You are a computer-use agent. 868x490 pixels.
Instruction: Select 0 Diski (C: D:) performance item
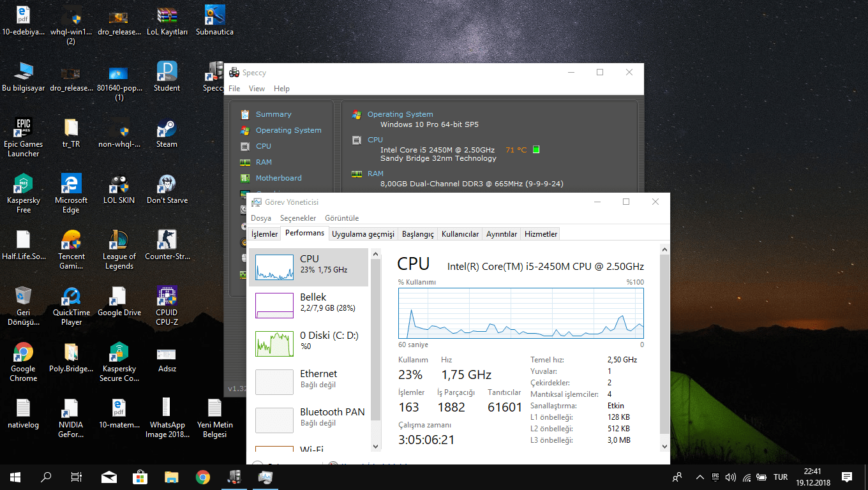tap(309, 344)
